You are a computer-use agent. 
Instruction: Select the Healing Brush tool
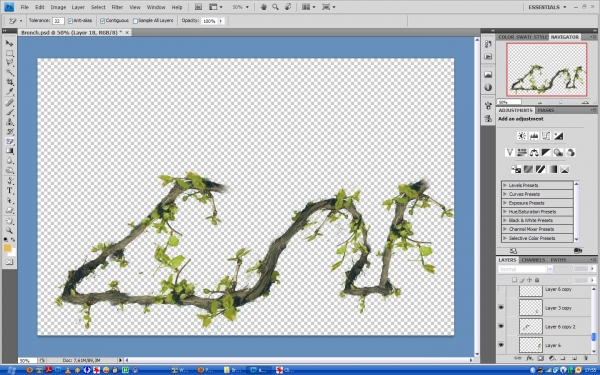(x=10, y=103)
